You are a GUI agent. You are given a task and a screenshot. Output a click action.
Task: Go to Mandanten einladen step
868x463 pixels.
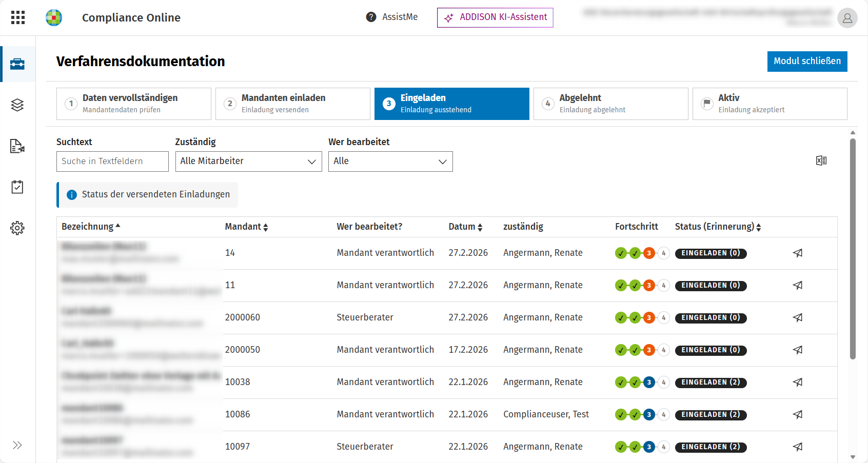coord(293,104)
